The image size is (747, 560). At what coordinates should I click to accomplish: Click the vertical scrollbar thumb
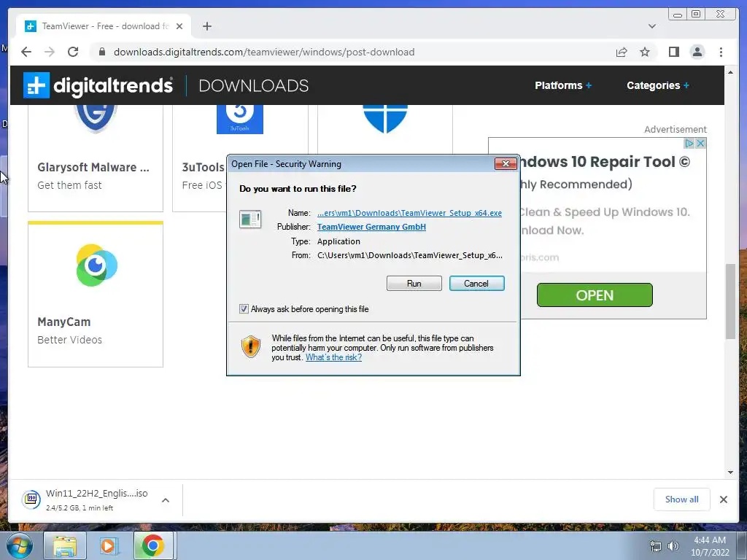point(730,301)
